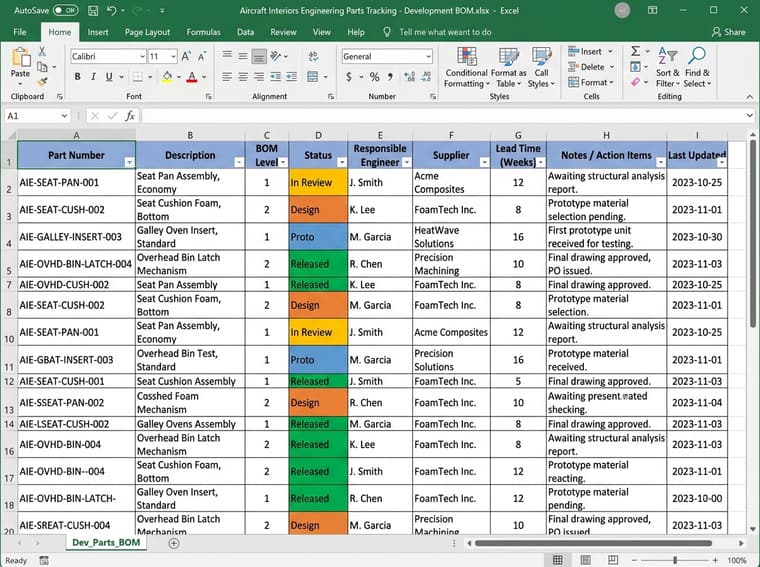760x567 pixels.
Task: Select cell AIE-GALLEY-INSERT-003
Action: (x=77, y=237)
